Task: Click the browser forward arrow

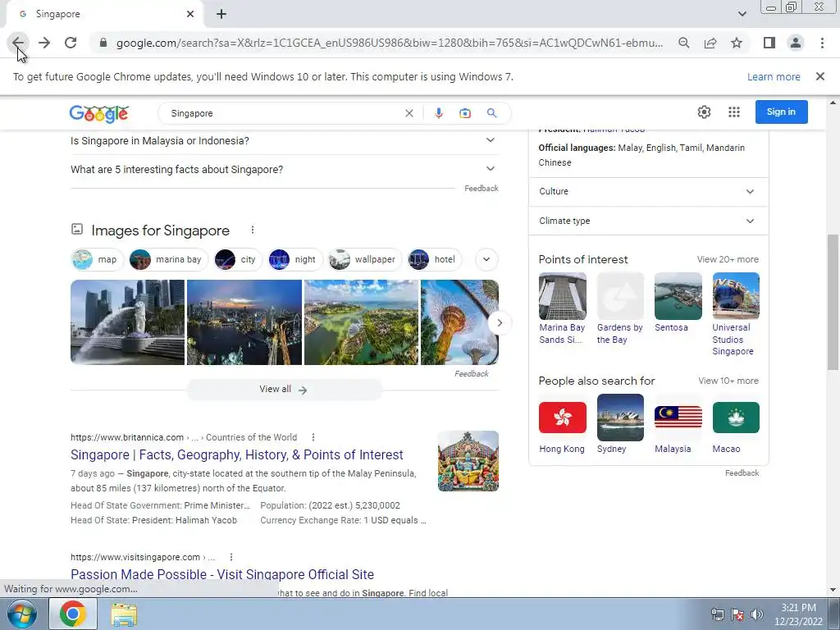Action: coord(44,43)
